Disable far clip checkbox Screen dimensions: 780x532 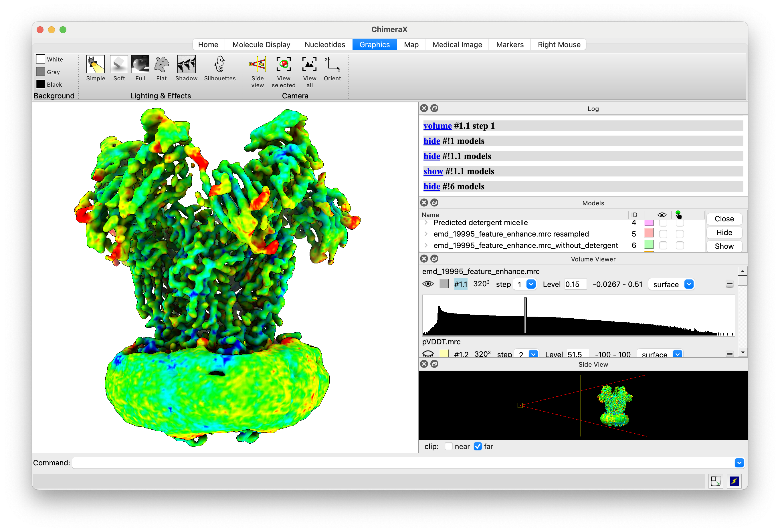click(x=477, y=446)
